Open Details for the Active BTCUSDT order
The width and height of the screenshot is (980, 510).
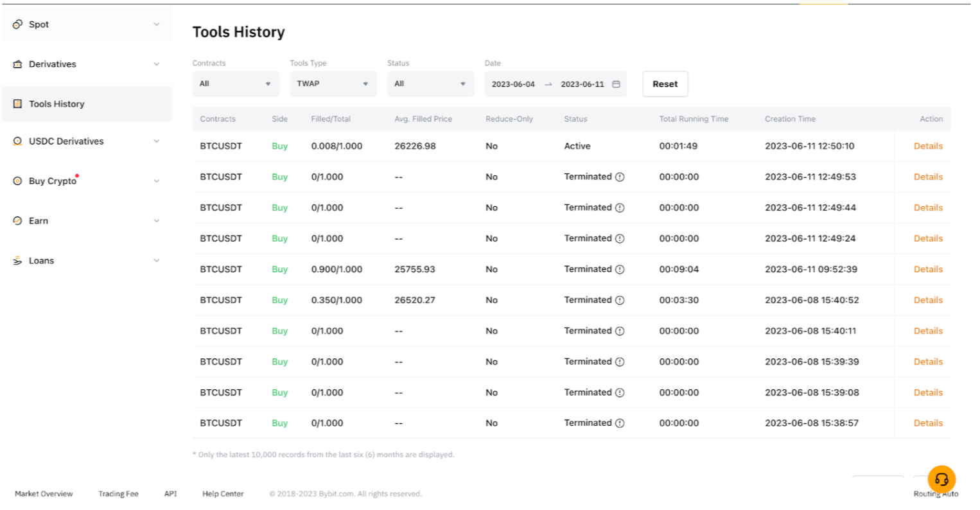coord(928,146)
